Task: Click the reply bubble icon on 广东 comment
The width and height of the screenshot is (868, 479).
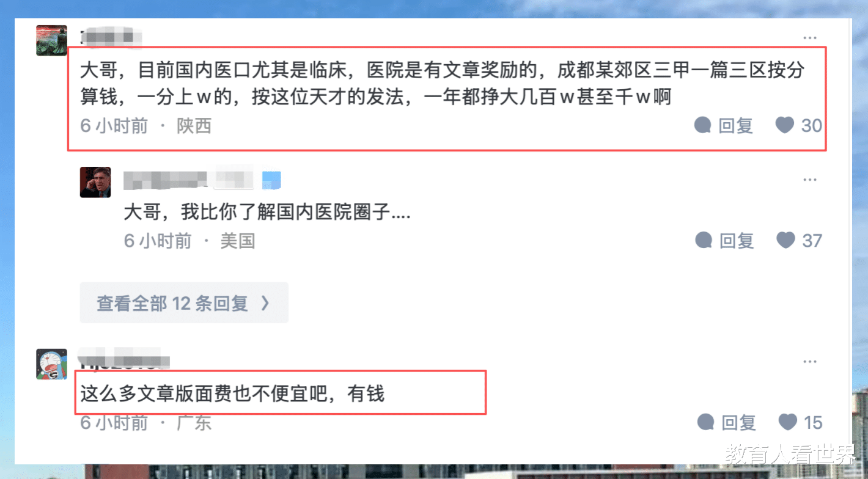Action: tap(706, 422)
